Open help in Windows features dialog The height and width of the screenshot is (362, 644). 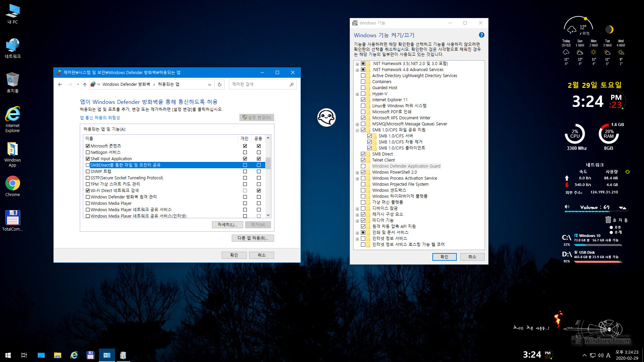coord(482,35)
